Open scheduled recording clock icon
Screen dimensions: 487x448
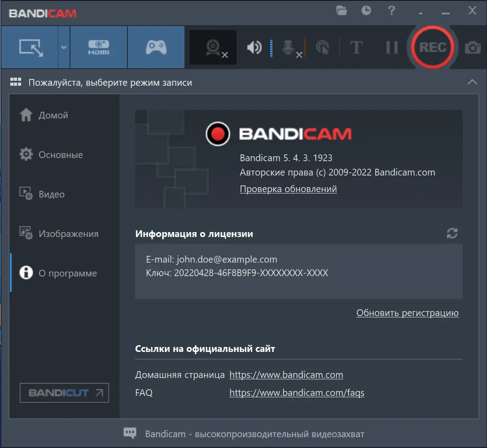tap(366, 11)
